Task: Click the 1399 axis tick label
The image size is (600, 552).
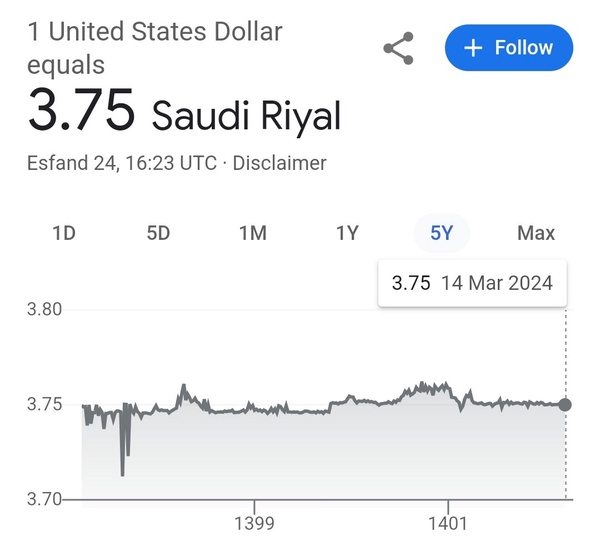Action: pyautogui.click(x=254, y=523)
